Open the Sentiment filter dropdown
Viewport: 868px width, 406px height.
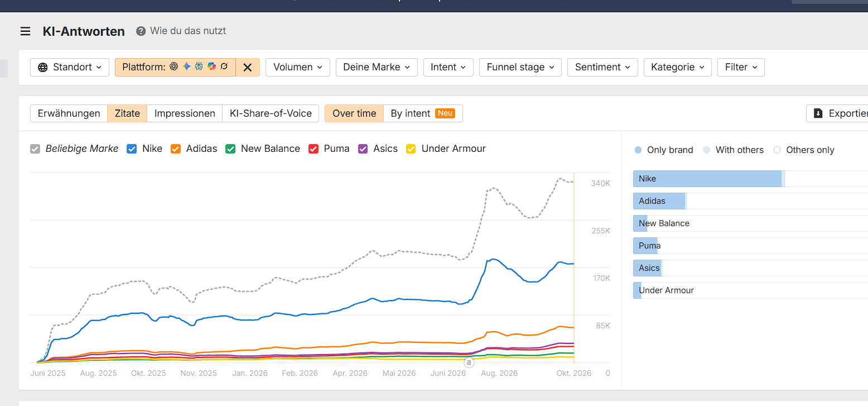[x=602, y=67]
